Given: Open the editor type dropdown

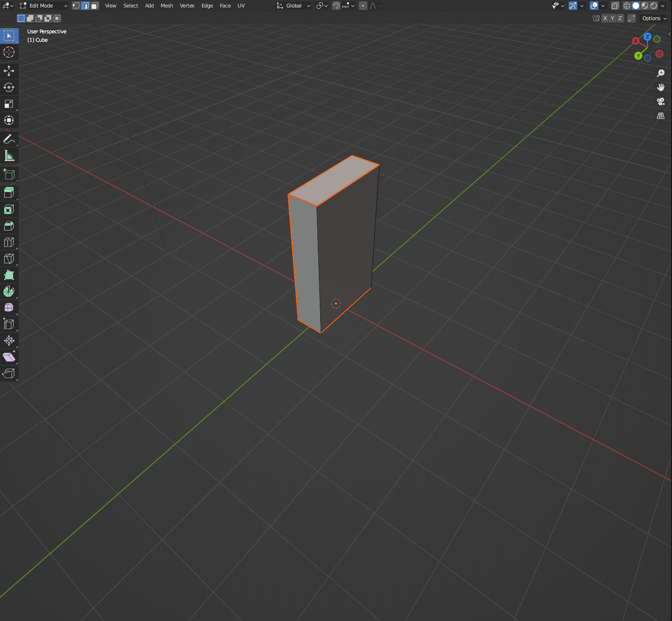Looking at the screenshot, I should [x=8, y=6].
